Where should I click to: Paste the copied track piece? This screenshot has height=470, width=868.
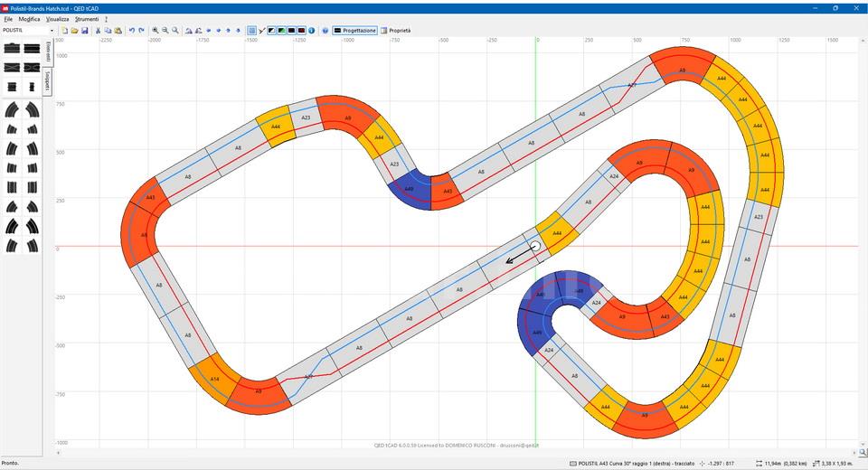tap(118, 31)
